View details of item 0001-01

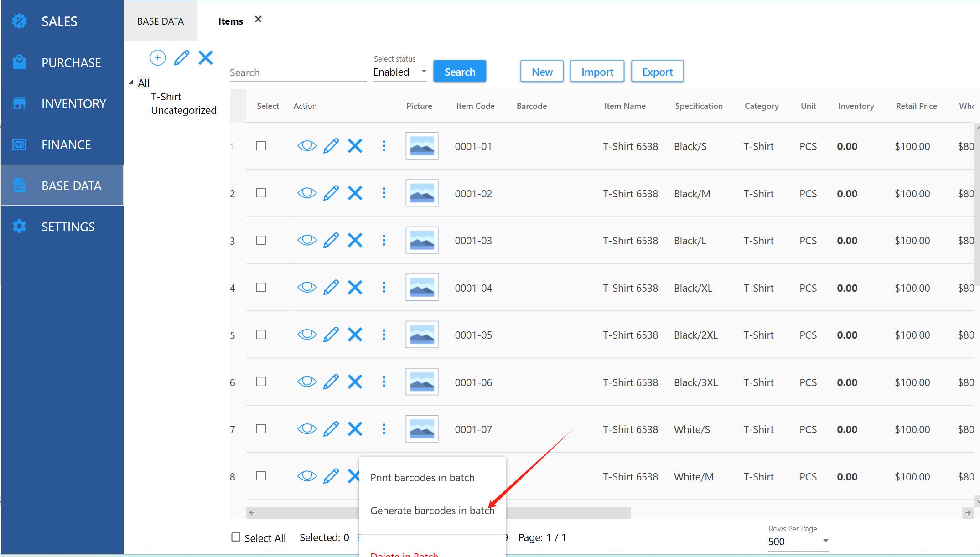coord(307,146)
